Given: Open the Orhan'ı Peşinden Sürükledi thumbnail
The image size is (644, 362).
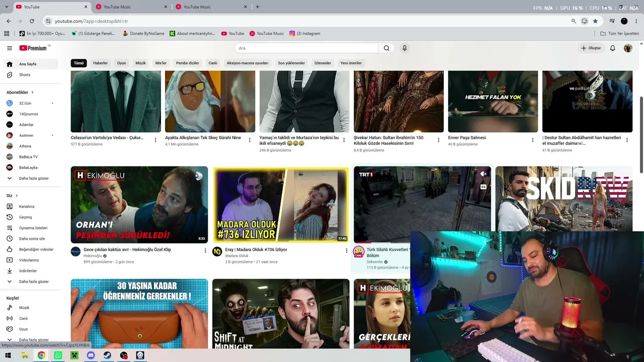Looking at the screenshot, I should [x=139, y=205].
